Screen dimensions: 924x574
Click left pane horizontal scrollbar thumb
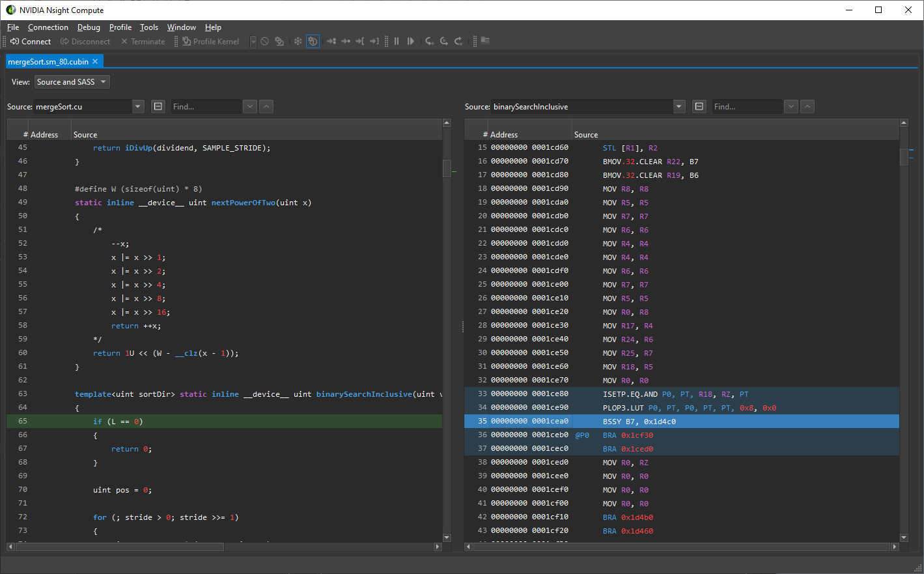point(120,547)
